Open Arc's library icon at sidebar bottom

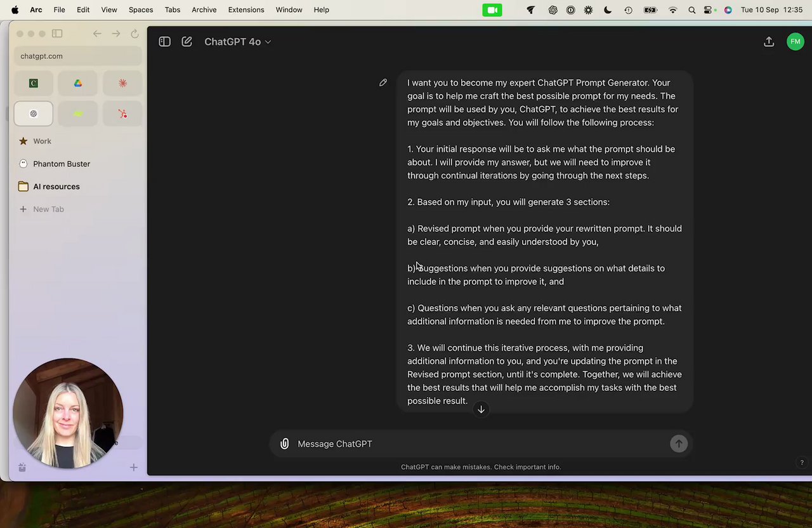[x=22, y=468]
